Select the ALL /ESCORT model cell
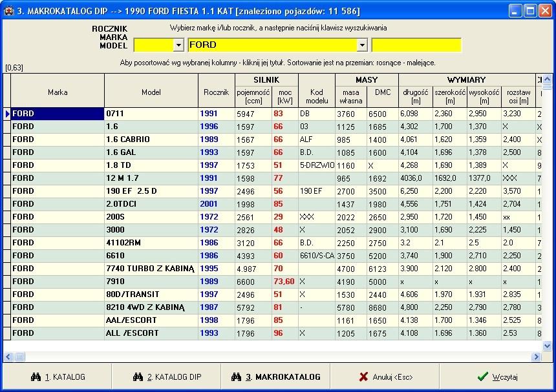Image resolution: width=556 pixels, height=392 pixels. pyautogui.click(x=151, y=333)
